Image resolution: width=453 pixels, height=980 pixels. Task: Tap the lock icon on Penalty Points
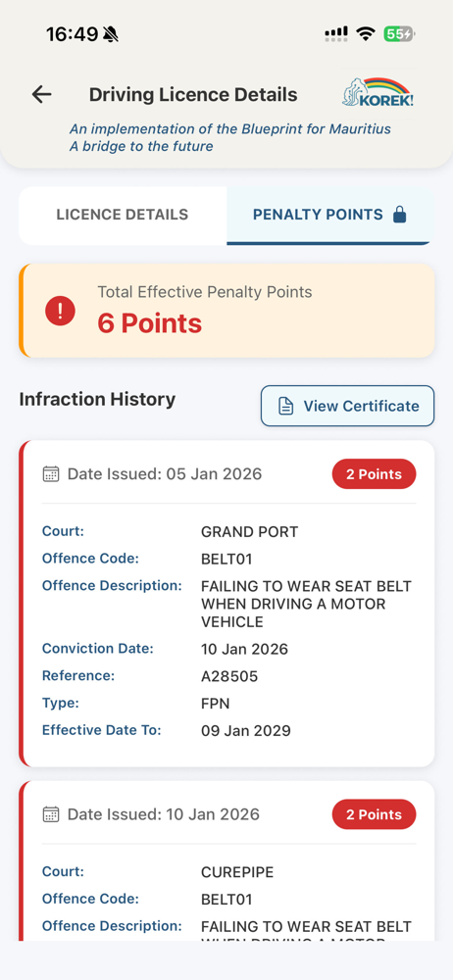[399, 215]
